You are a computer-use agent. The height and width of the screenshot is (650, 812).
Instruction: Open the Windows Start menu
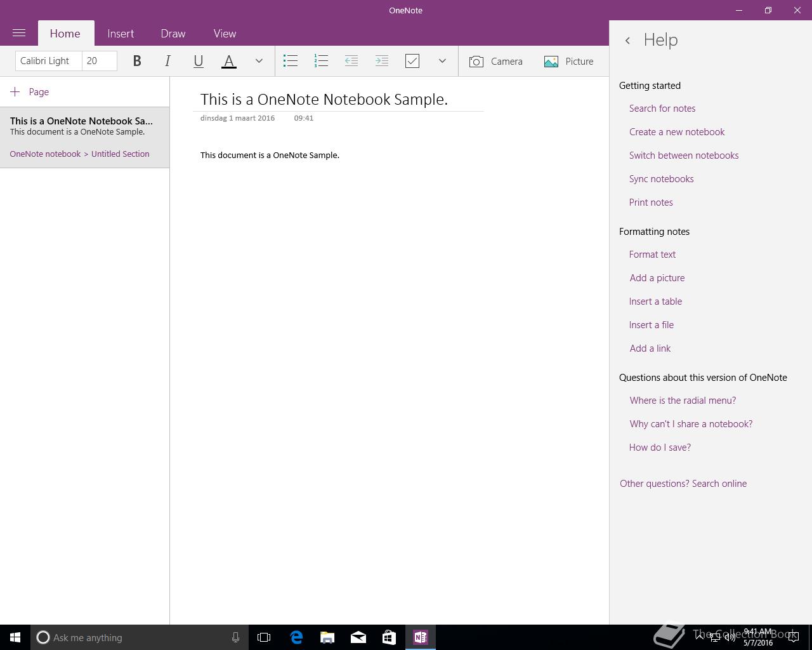tap(15, 637)
